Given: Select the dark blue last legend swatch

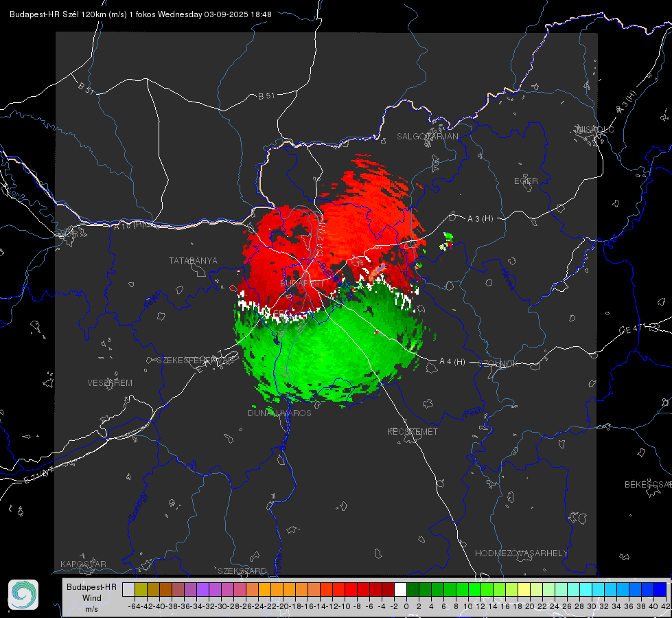Looking at the screenshot, I should pos(660,589).
